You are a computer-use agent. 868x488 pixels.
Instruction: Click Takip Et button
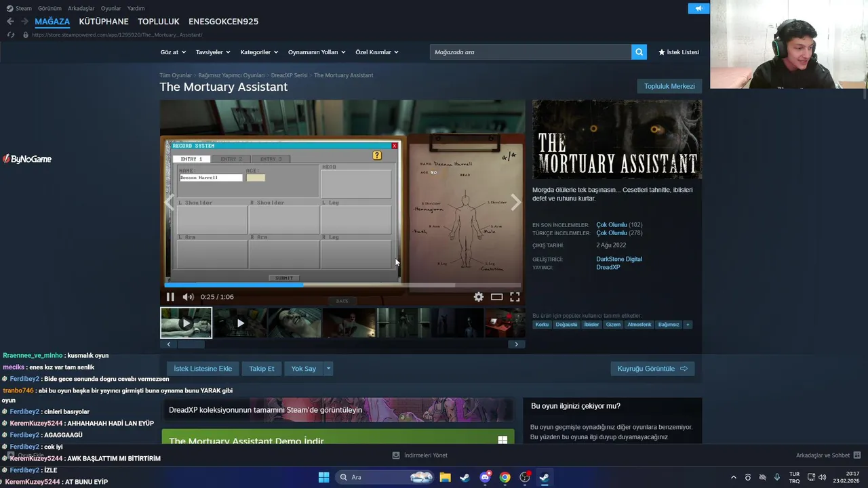262,369
